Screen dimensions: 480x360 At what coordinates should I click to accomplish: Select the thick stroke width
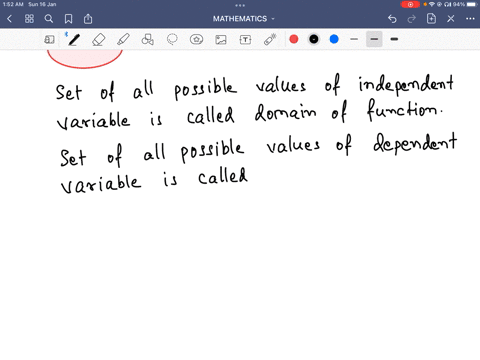pyautogui.click(x=394, y=39)
